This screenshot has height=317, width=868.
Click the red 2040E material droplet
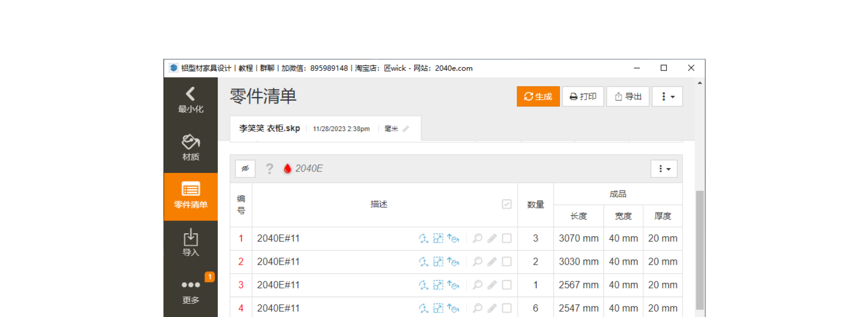(x=287, y=169)
